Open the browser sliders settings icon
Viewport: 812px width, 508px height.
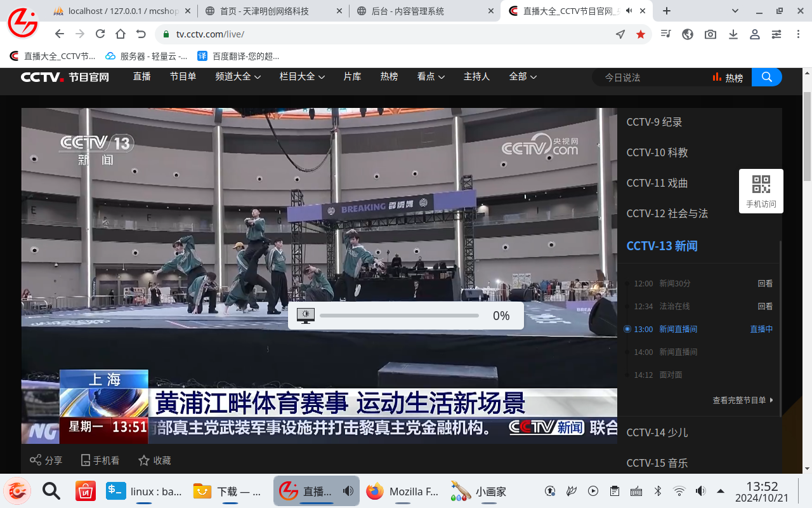point(776,34)
